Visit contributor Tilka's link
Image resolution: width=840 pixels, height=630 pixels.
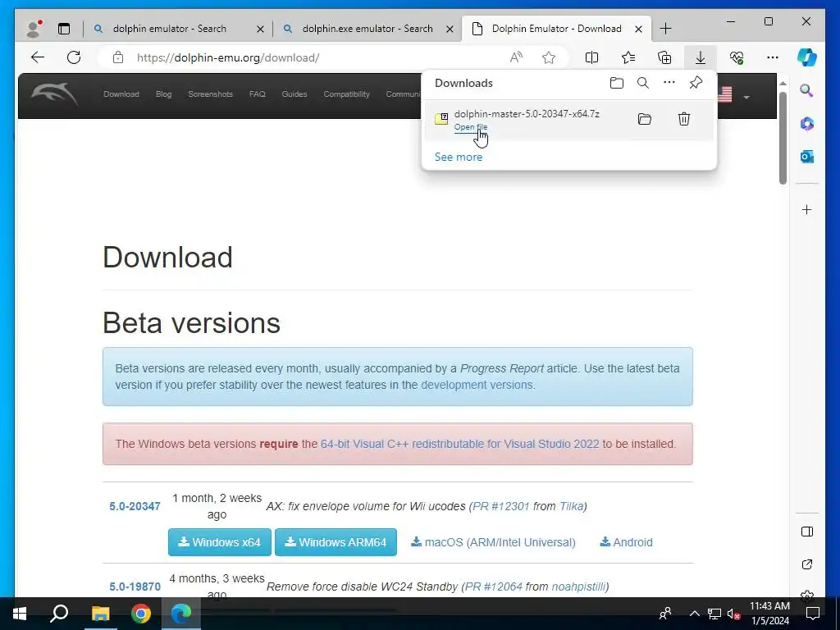tap(571, 506)
